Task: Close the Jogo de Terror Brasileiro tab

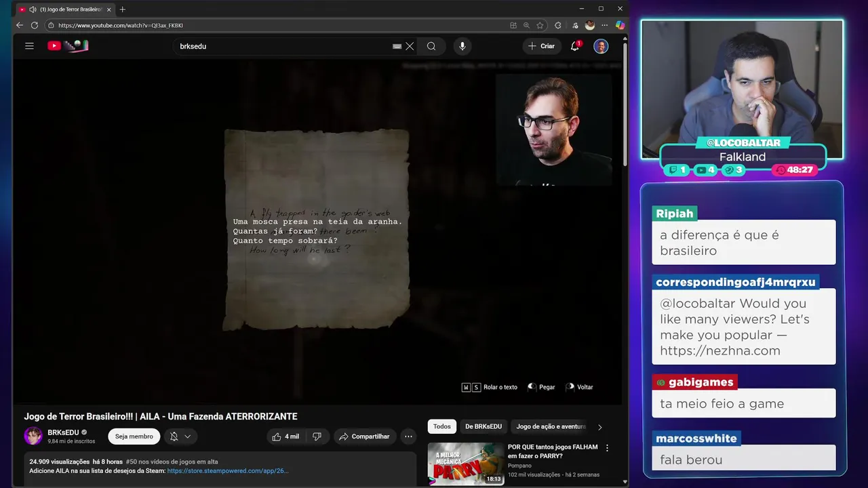Action: tap(108, 9)
